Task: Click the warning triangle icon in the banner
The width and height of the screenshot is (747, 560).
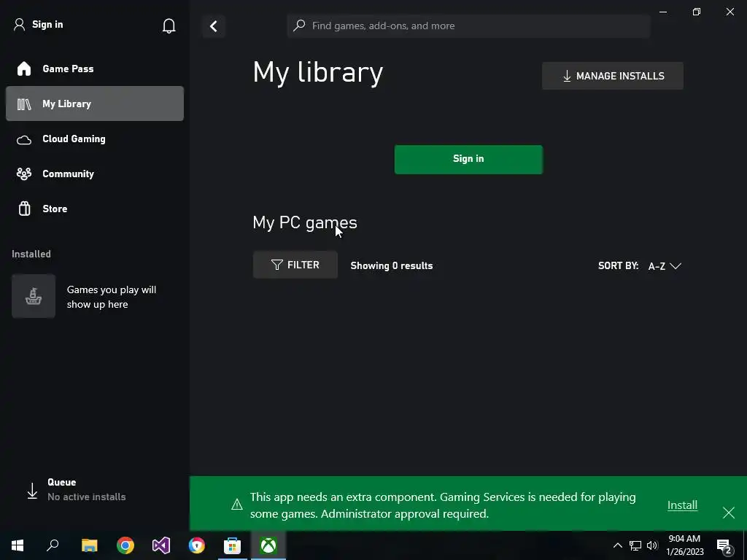Action: (x=237, y=505)
